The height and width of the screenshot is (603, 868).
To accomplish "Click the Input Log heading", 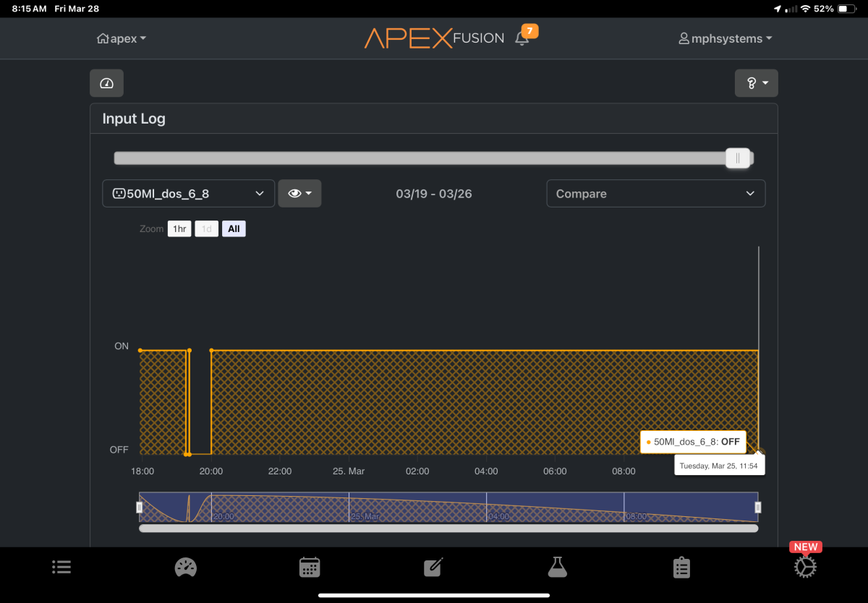I will coord(134,119).
